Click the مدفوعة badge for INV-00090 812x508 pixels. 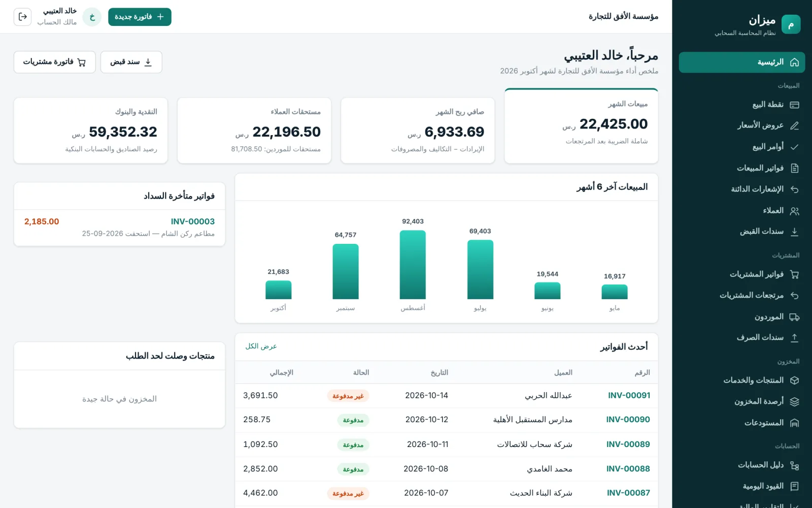pos(353,421)
